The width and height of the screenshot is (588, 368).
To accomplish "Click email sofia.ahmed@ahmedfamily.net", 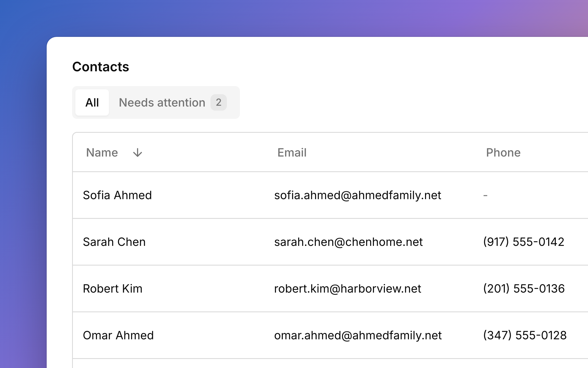I will pyautogui.click(x=358, y=195).
